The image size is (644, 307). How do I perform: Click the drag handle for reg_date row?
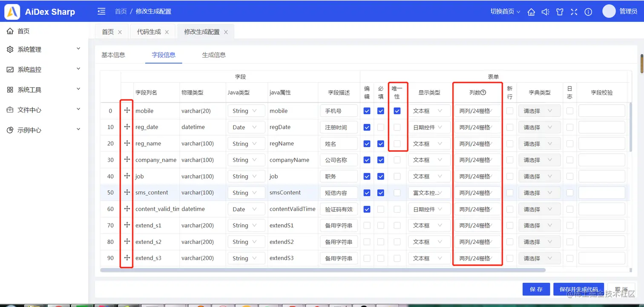(x=127, y=127)
